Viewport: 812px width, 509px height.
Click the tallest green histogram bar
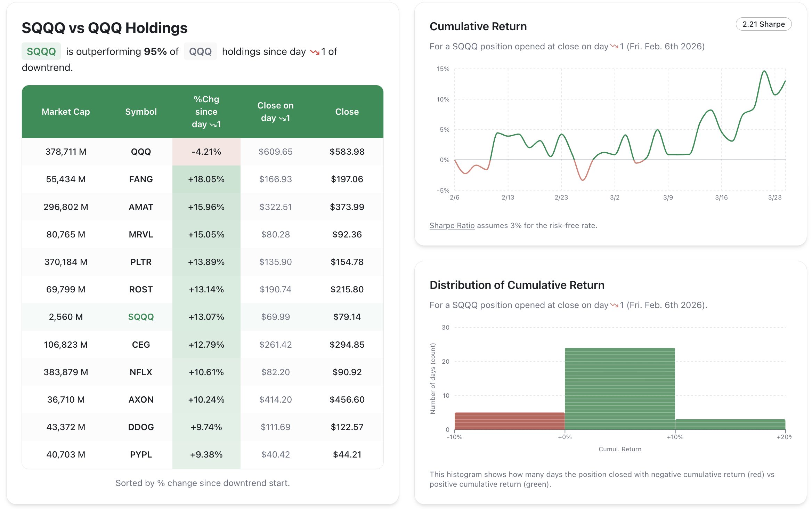pos(619,389)
